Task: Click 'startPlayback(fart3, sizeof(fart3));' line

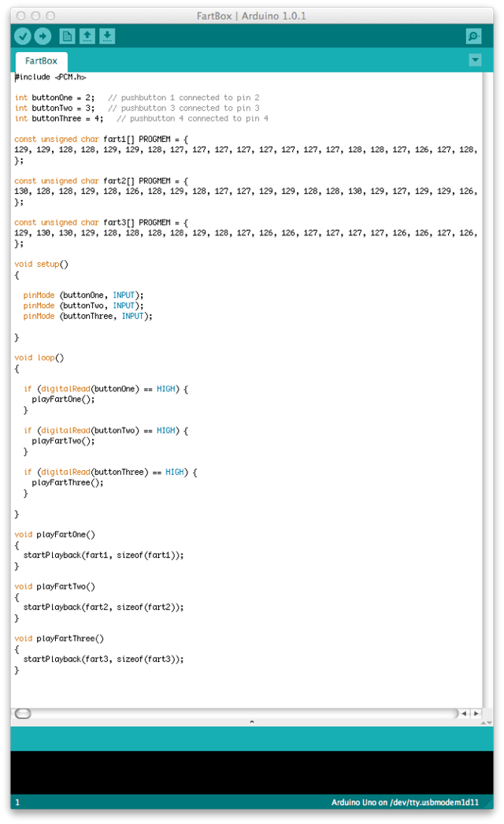Action: pyautogui.click(x=103, y=659)
